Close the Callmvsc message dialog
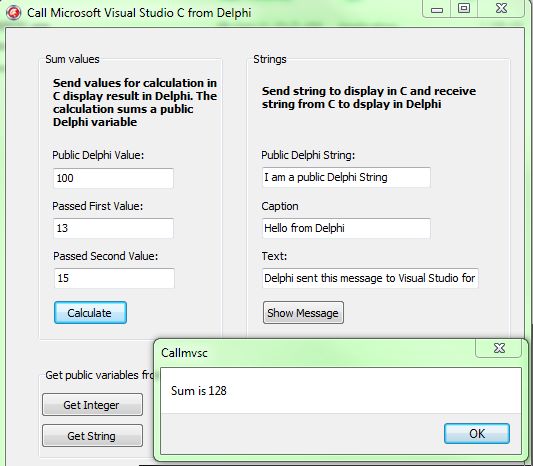This screenshot has width=533, height=466. (x=499, y=348)
